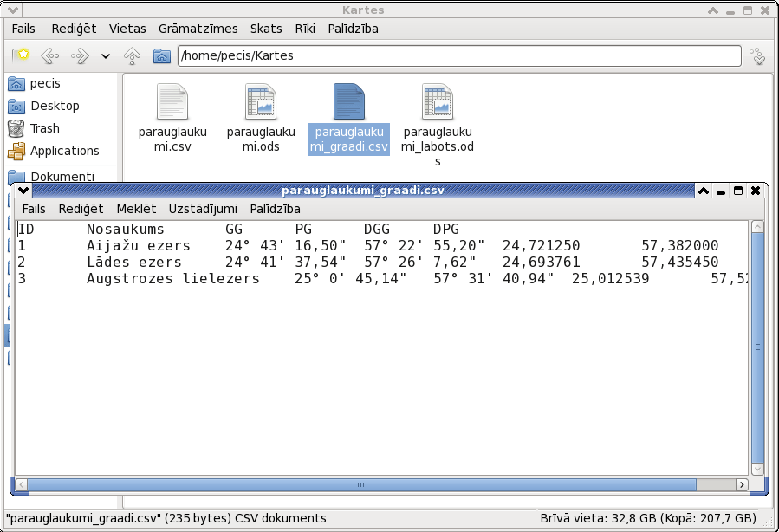The image size is (779, 532).
Task: Select Desktop in the sidebar
Action: coord(43,106)
